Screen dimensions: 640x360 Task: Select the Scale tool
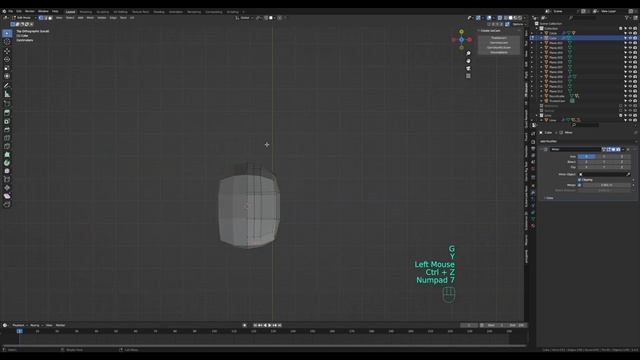click(7, 68)
